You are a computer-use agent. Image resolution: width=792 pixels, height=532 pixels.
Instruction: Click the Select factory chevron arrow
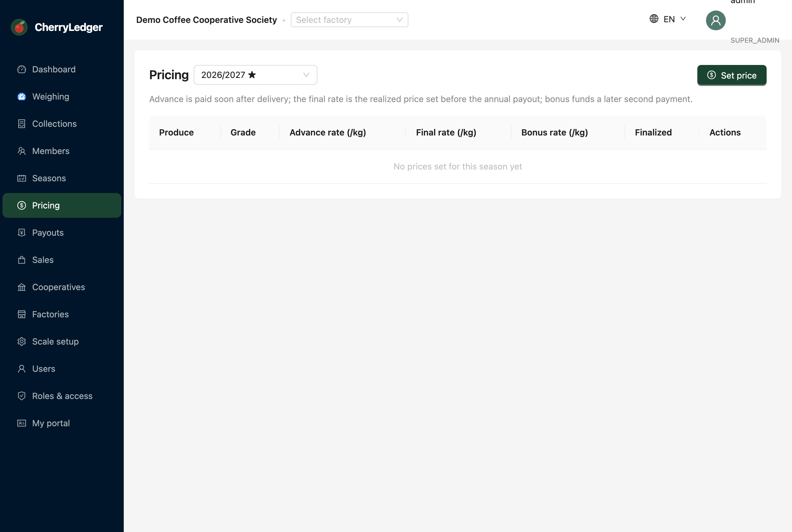click(x=399, y=20)
